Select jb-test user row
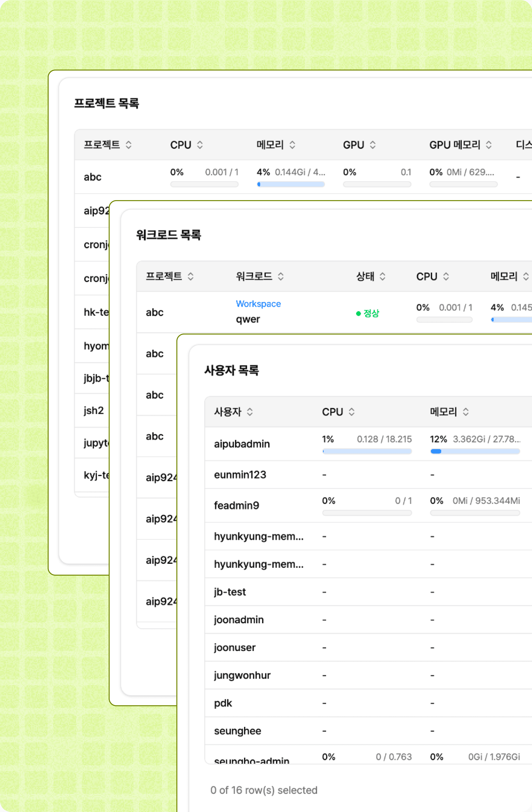The image size is (532, 812). pos(368,592)
